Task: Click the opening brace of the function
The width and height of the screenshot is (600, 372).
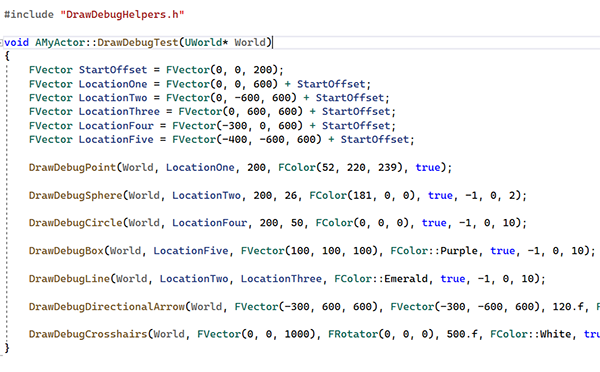Action: (7, 56)
